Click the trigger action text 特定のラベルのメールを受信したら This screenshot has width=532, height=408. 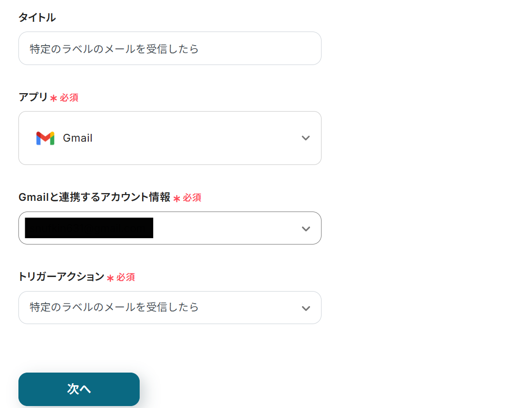click(x=114, y=308)
